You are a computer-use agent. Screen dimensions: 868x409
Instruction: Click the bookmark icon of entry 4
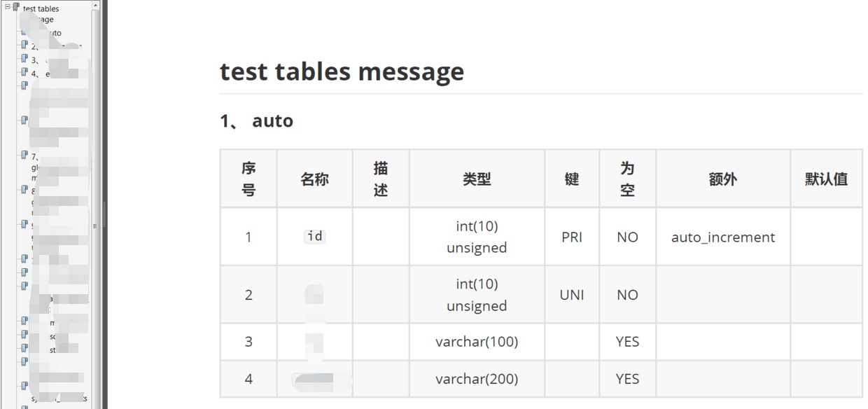(x=24, y=72)
